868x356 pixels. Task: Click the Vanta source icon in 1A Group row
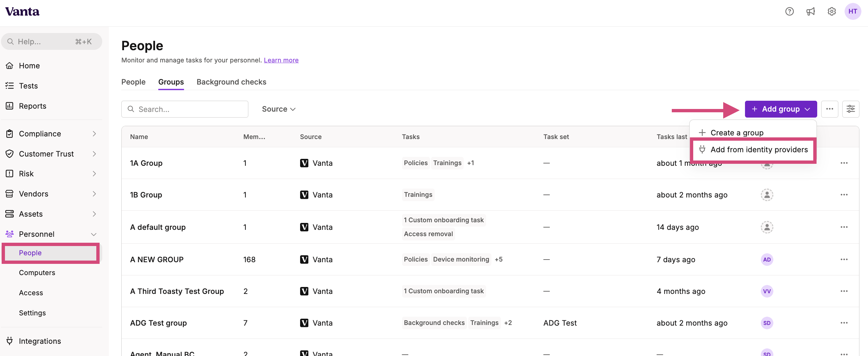[x=304, y=163]
